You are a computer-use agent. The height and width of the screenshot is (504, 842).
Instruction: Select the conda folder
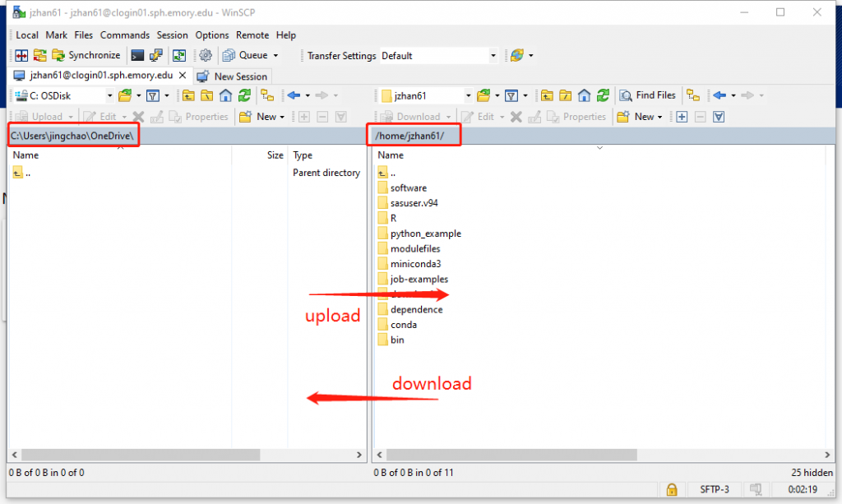pyautogui.click(x=397, y=325)
